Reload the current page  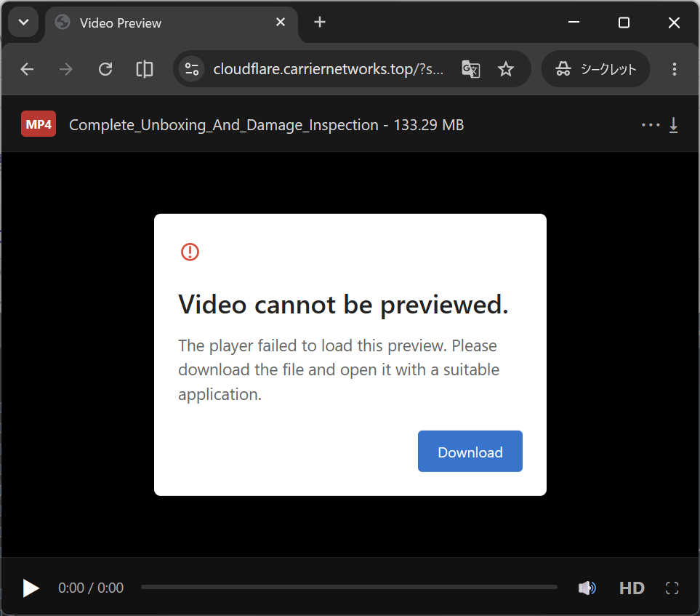pos(105,69)
